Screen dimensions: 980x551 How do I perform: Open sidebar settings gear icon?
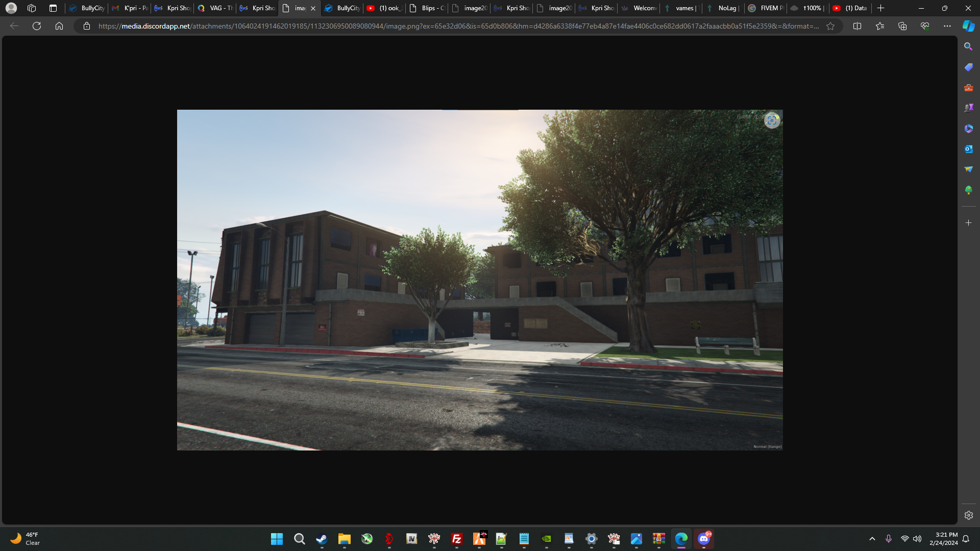(x=968, y=515)
